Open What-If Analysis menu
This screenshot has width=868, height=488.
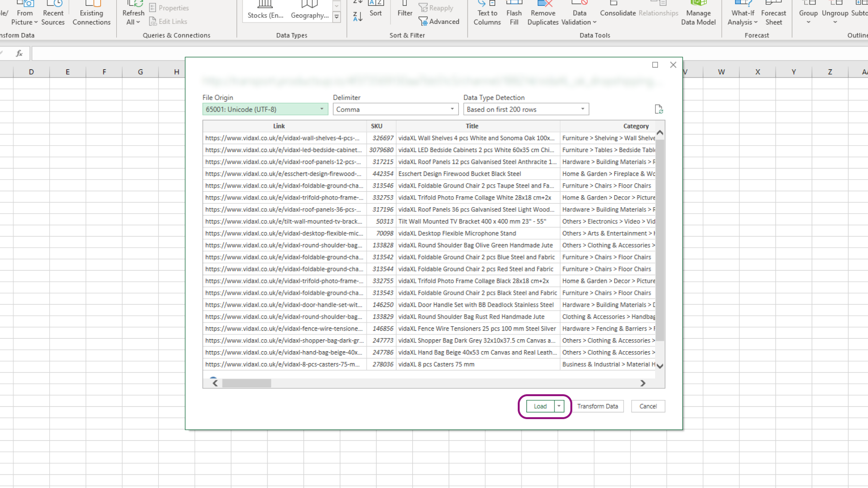(x=743, y=13)
